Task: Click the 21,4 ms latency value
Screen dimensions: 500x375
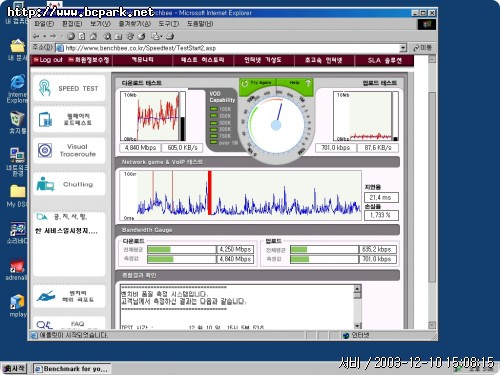Action: pos(381,197)
